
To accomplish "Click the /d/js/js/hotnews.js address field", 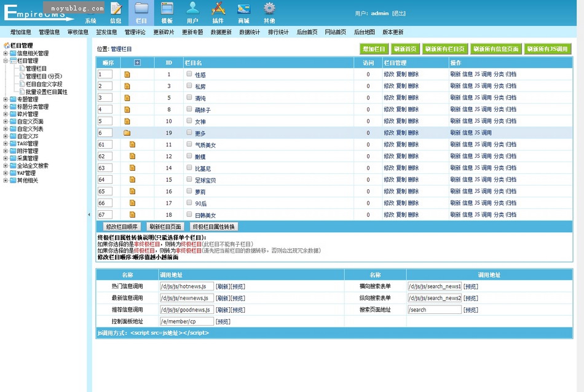I will click(x=187, y=286).
